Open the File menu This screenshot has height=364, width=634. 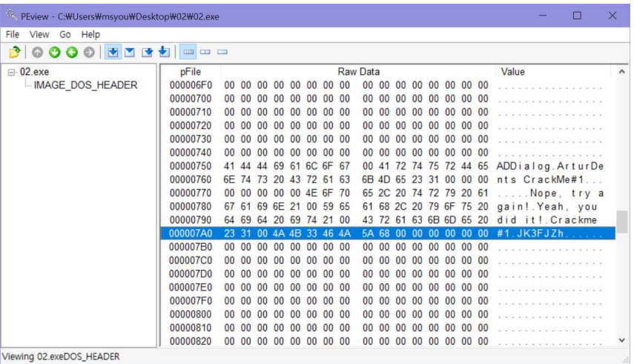(13, 34)
